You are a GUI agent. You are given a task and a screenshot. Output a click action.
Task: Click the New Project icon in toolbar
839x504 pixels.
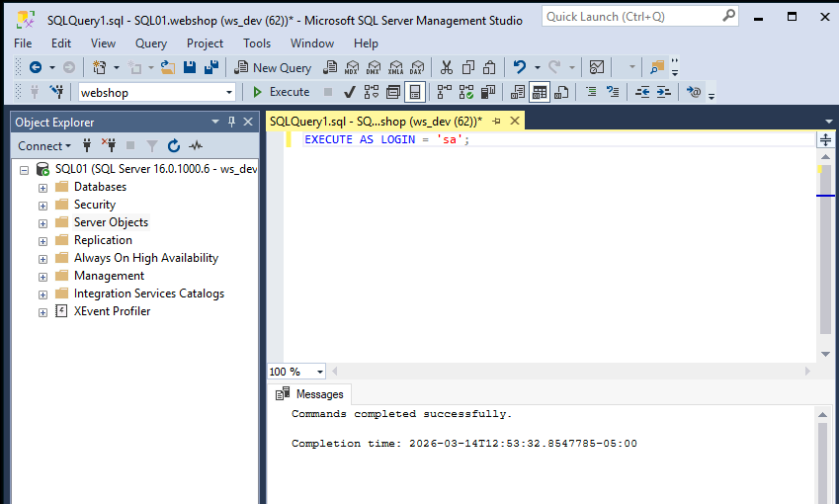click(100, 67)
